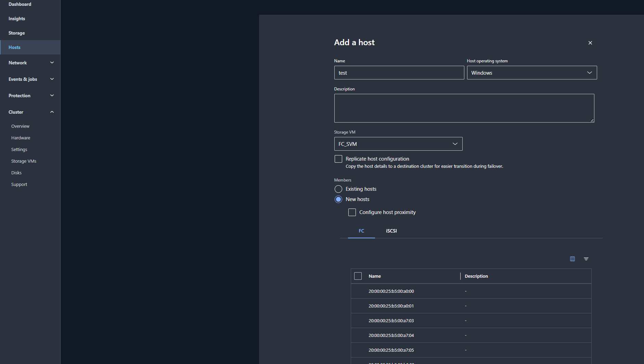Viewport: 644px width, 364px height.
Task: Check Configure host proximity
Action: (352, 212)
